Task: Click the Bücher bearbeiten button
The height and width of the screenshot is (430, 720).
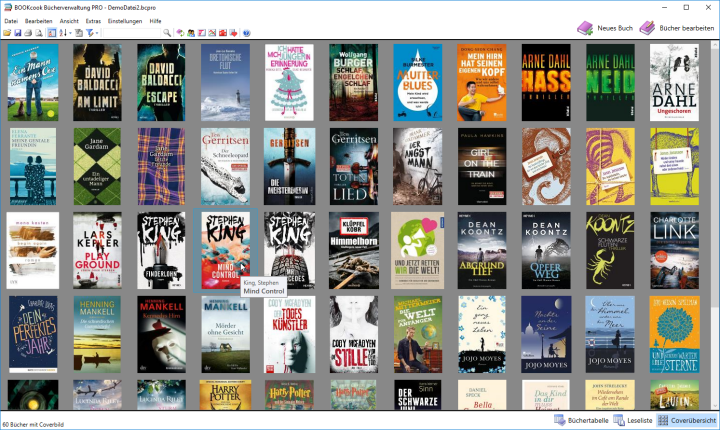Action: pos(676,28)
